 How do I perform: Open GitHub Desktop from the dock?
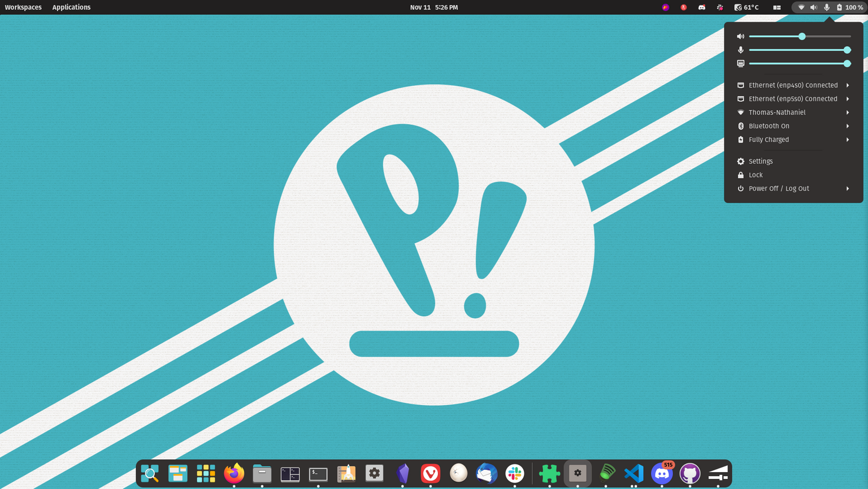click(690, 473)
